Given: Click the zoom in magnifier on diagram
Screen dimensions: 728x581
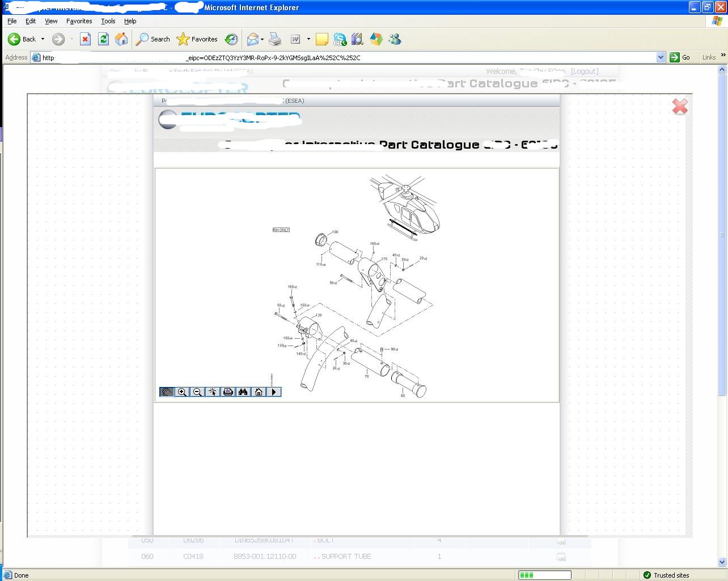Looking at the screenshot, I should [182, 392].
